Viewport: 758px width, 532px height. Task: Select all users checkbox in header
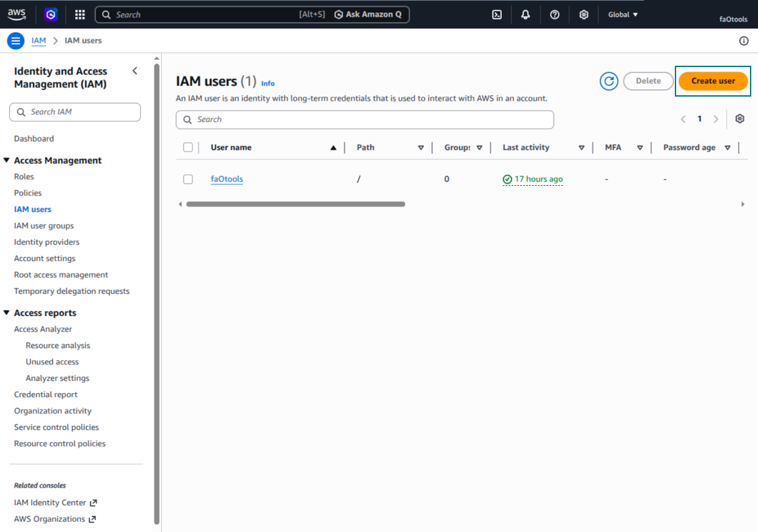pyautogui.click(x=188, y=148)
